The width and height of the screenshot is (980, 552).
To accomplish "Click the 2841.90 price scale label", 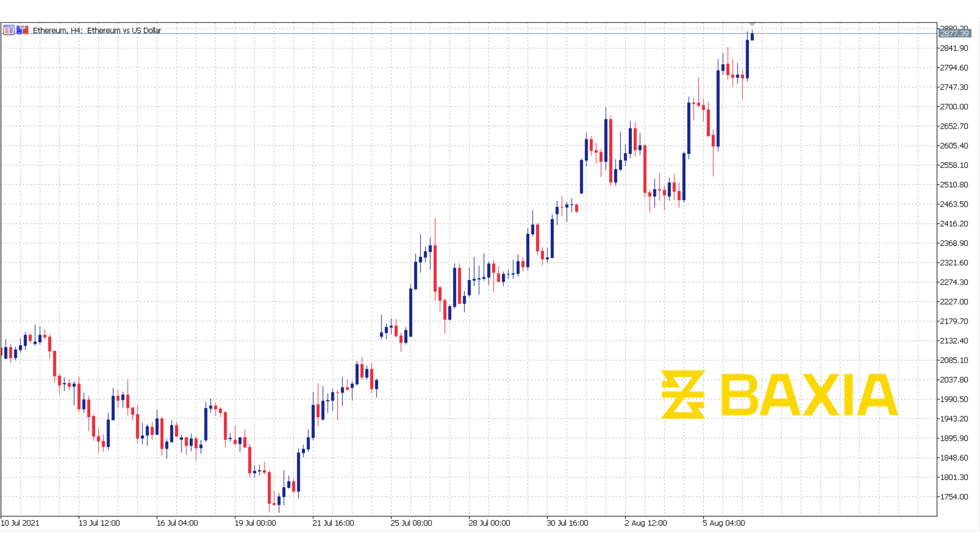I will pos(954,48).
